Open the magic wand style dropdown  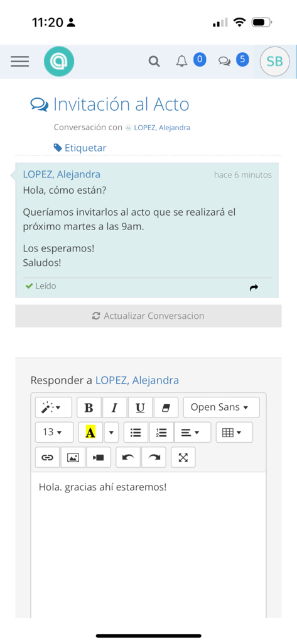click(53, 408)
